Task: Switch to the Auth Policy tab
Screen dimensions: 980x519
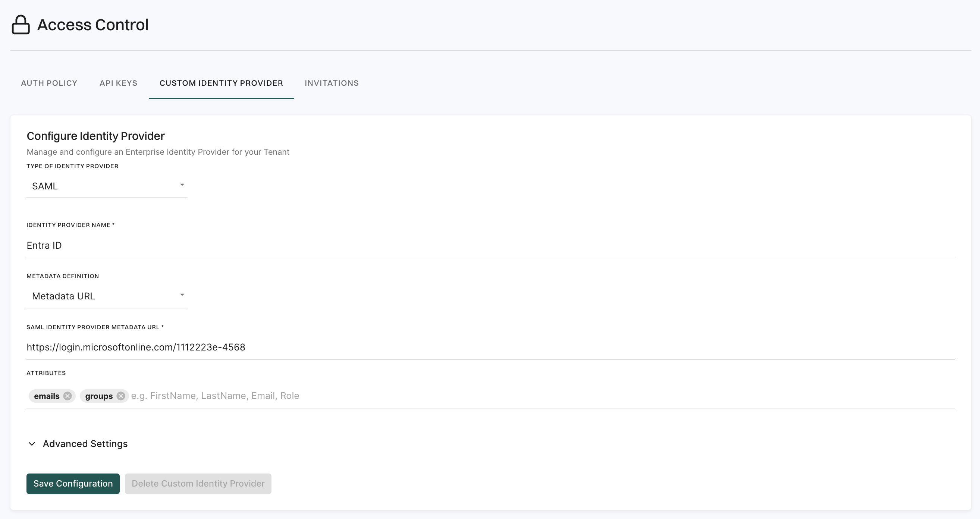Action: click(49, 83)
